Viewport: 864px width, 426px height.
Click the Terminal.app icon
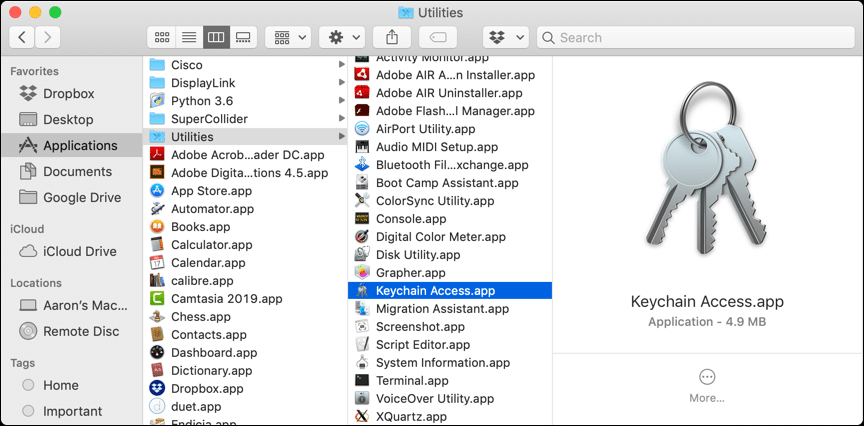(x=362, y=381)
